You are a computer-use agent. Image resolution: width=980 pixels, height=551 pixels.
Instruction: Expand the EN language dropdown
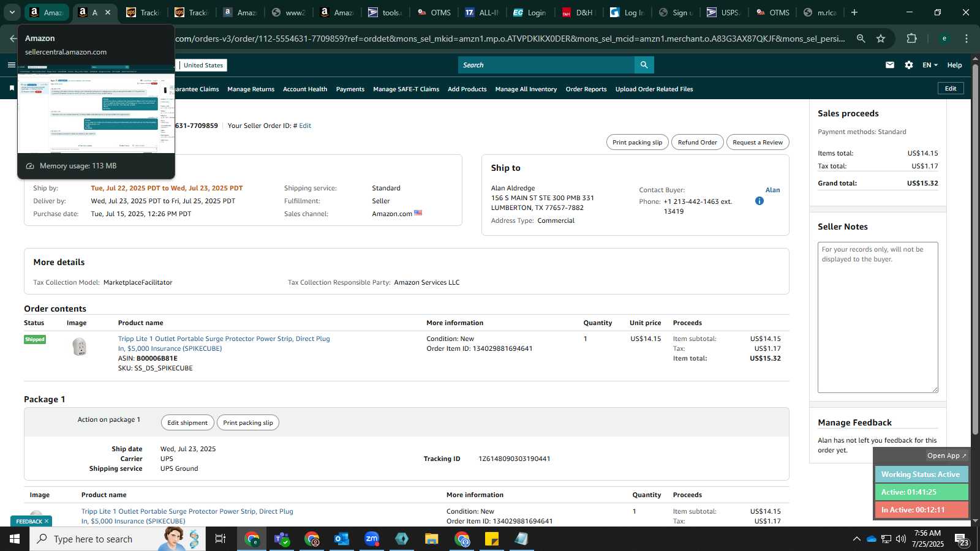(930, 65)
